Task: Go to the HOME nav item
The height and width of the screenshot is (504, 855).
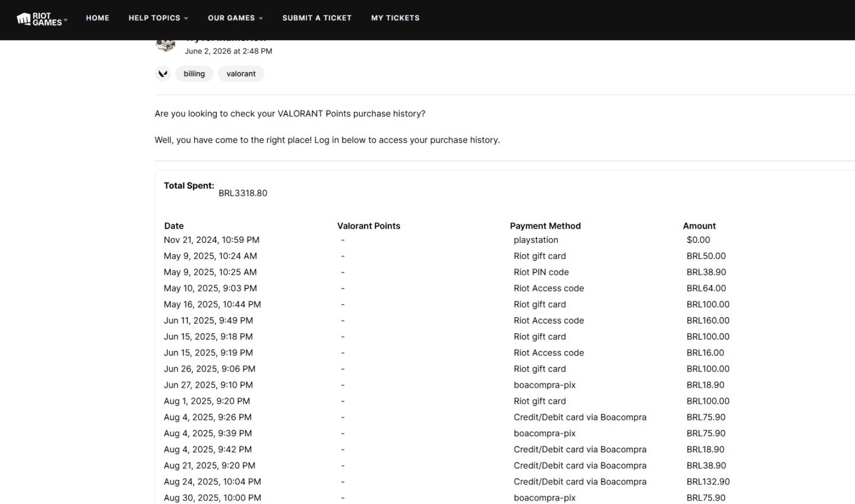Action: coord(97,18)
